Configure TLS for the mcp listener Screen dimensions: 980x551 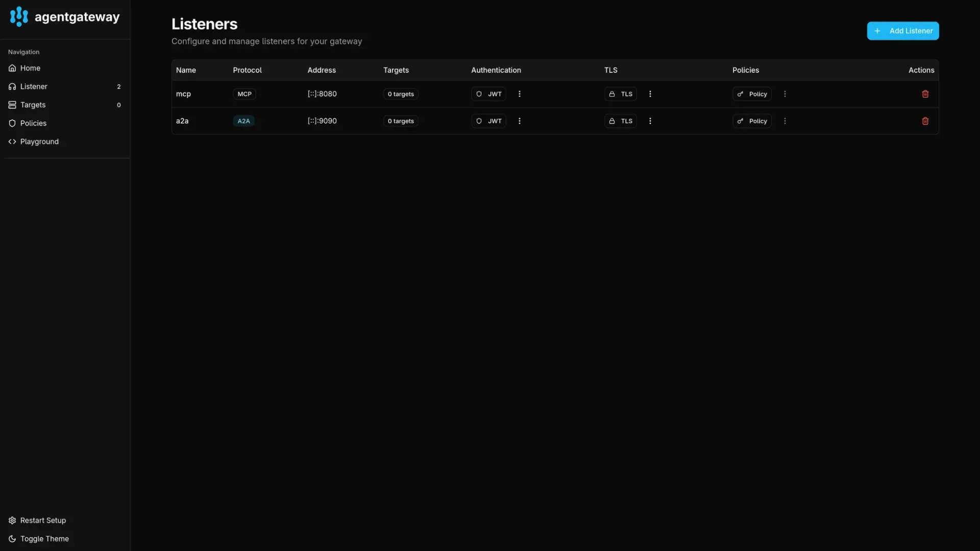tap(621, 94)
